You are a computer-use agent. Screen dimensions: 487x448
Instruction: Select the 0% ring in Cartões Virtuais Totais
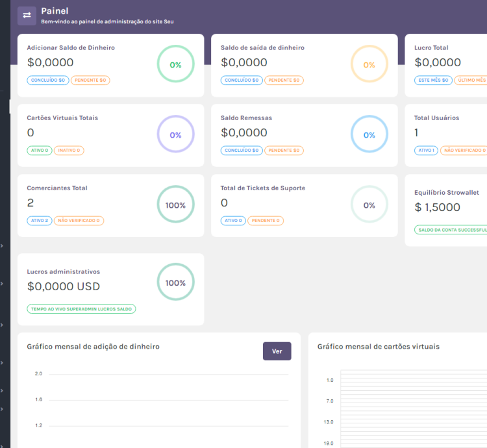tap(175, 135)
